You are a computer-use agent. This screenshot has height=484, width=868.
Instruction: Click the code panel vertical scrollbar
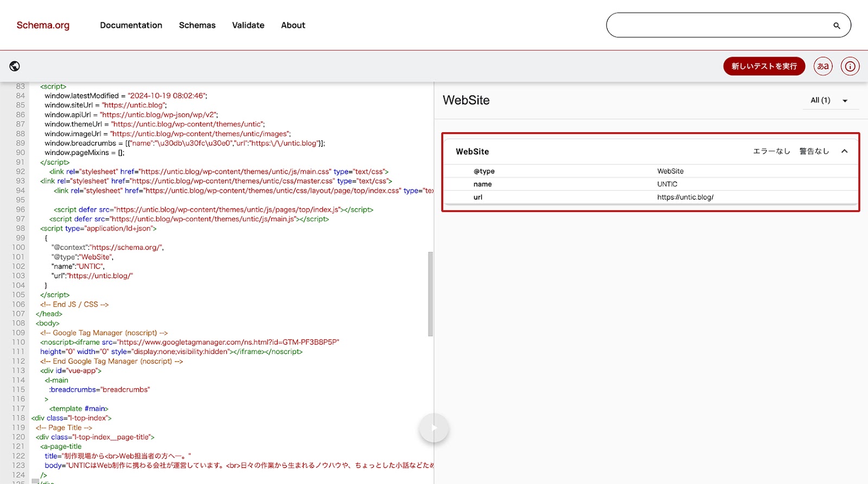(x=431, y=294)
